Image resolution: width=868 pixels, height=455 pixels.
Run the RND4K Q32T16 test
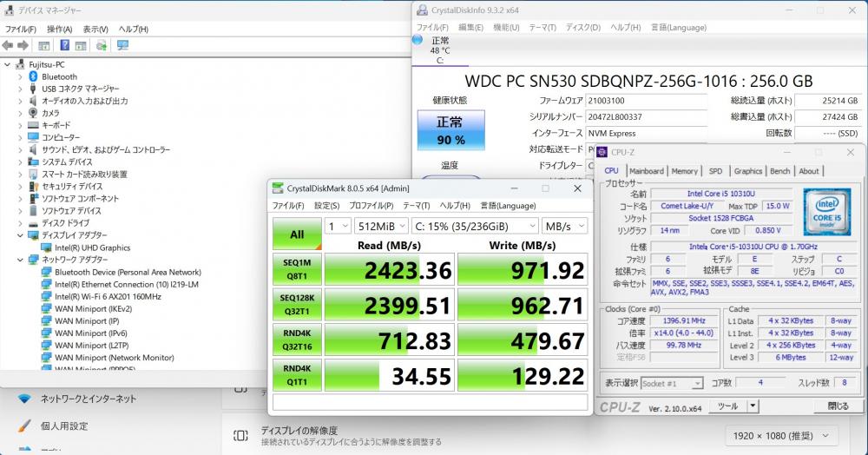pos(297,340)
